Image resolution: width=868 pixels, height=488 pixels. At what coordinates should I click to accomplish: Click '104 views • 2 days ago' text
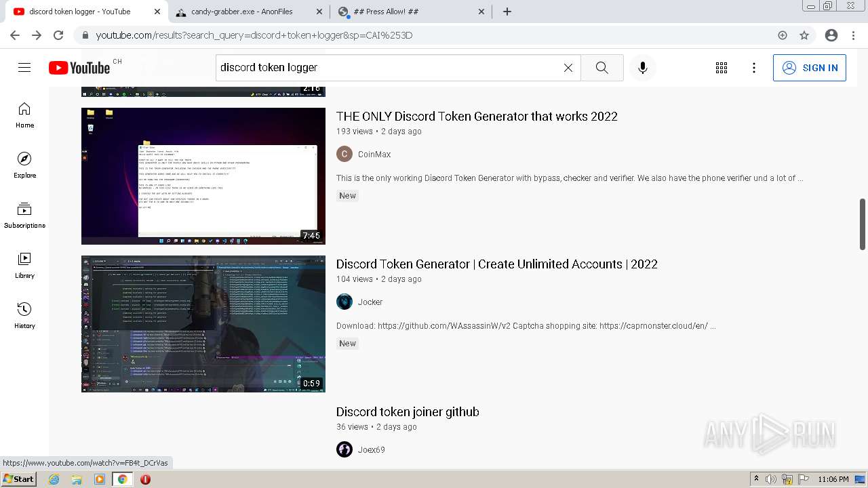click(x=379, y=279)
